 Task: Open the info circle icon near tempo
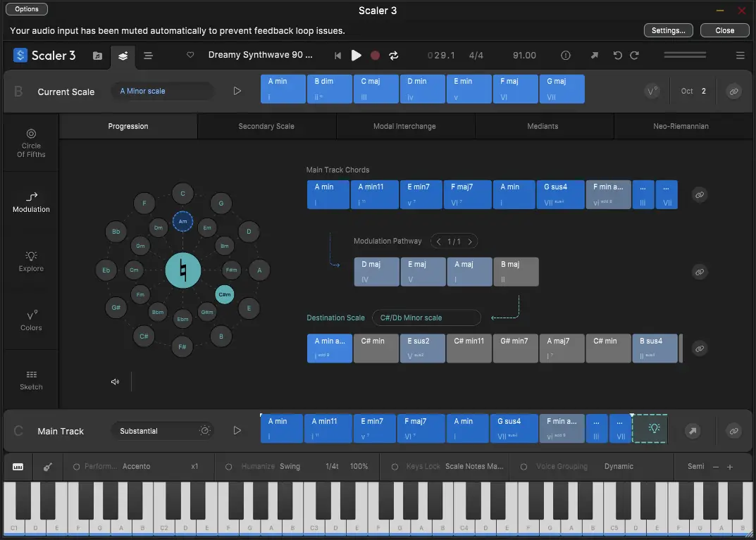coord(566,56)
